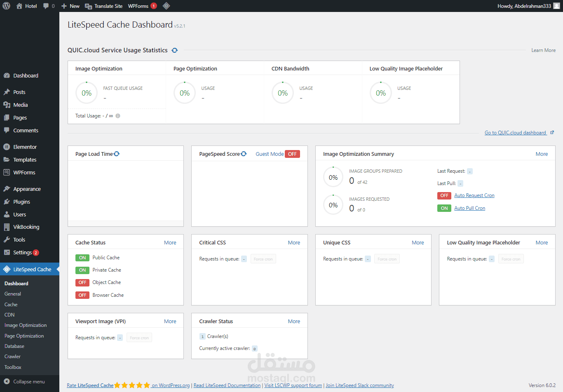Click More in Image Optimization Summary
This screenshot has width=563, height=392.
tap(542, 154)
